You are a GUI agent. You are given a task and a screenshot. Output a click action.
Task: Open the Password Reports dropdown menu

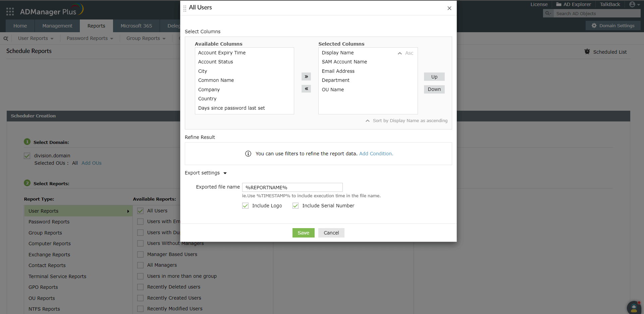(x=90, y=38)
